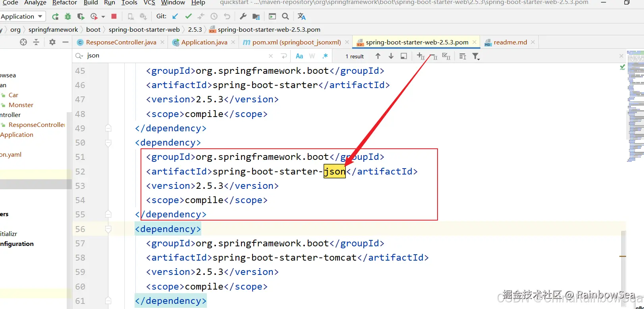Clear the json search text

(271, 56)
